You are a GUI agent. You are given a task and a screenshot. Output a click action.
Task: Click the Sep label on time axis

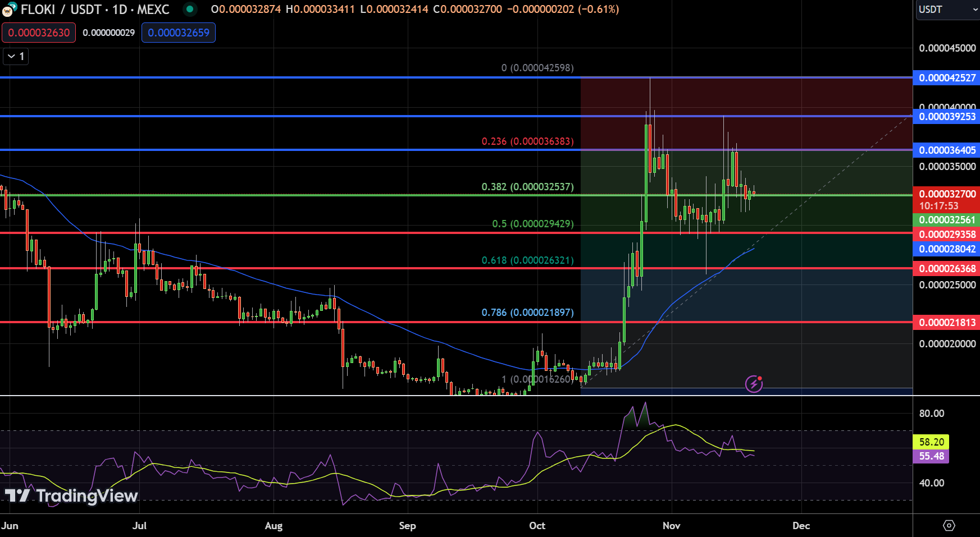[x=407, y=526]
